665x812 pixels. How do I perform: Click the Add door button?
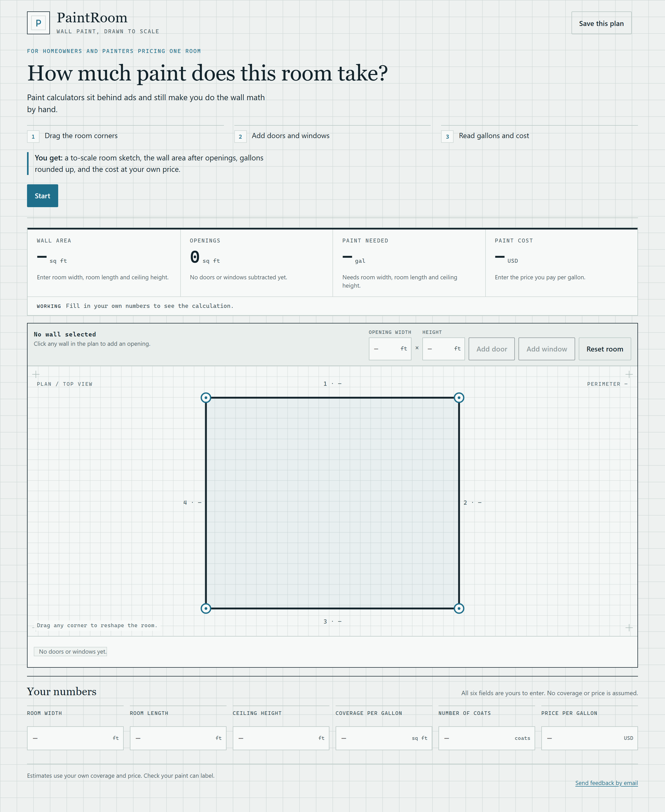coord(491,349)
